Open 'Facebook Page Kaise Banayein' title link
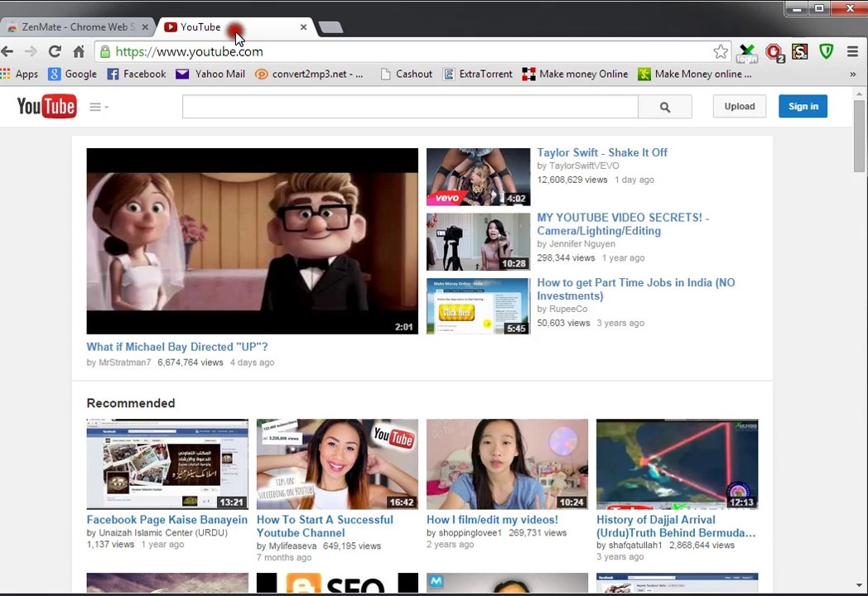The image size is (868, 596). pyautogui.click(x=167, y=520)
